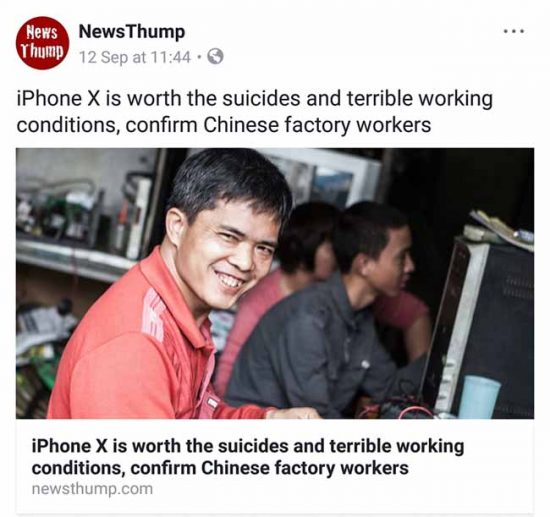The height and width of the screenshot is (517, 550).
Task: Open the post timestamp 12 Sep at 11:44
Action: [135, 57]
